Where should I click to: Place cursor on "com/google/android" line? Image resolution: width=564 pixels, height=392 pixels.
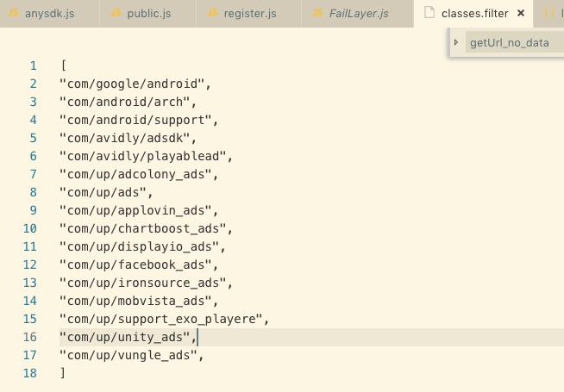(x=135, y=84)
